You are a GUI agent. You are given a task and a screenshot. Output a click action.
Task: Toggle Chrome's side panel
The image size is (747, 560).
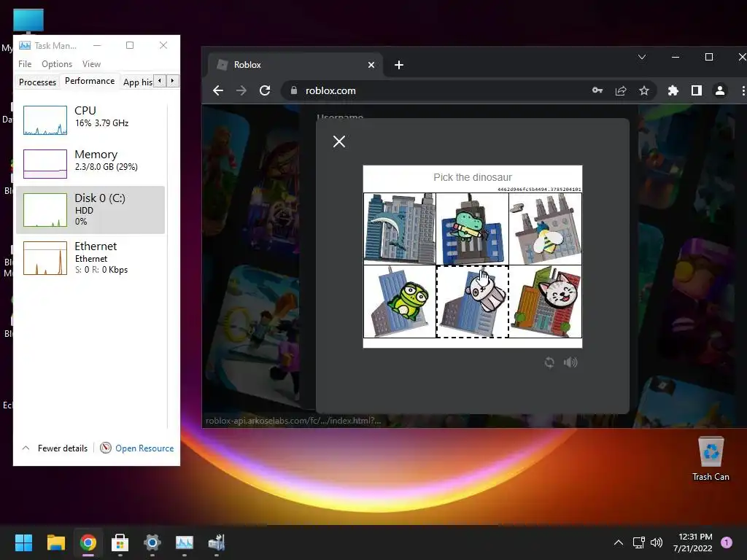(697, 90)
